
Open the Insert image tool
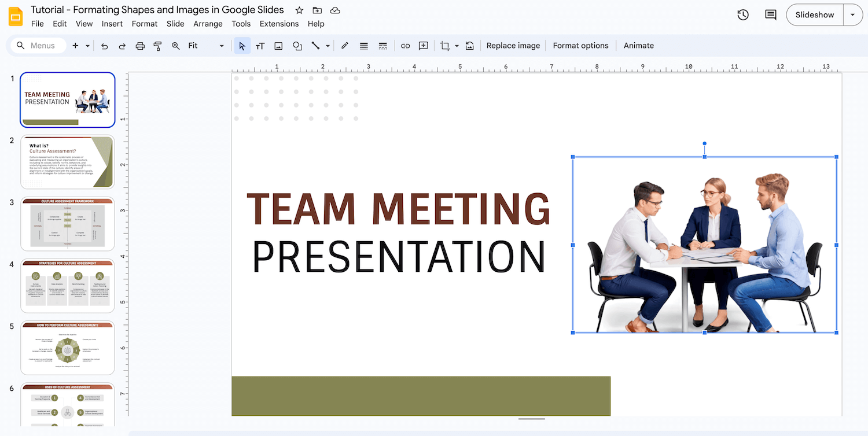pyautogui.click(x=278, y=46)
